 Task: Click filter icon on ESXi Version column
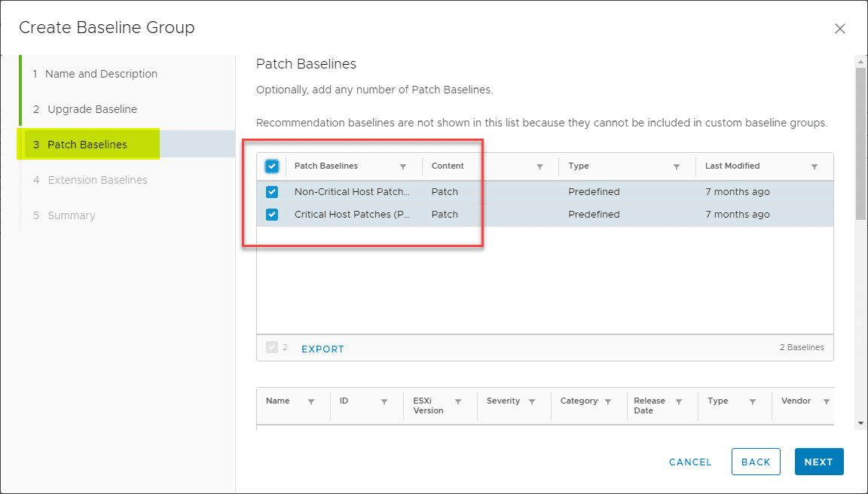point(458,402)
